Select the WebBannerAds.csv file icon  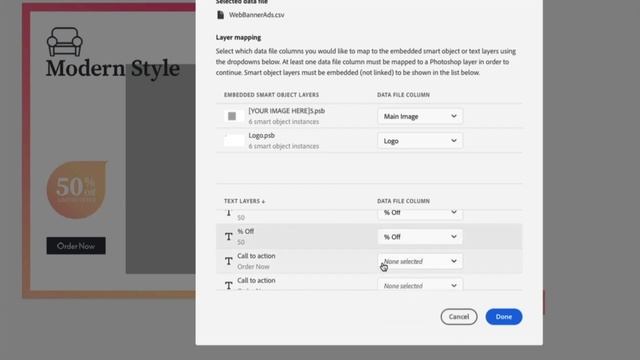point(220,15)
